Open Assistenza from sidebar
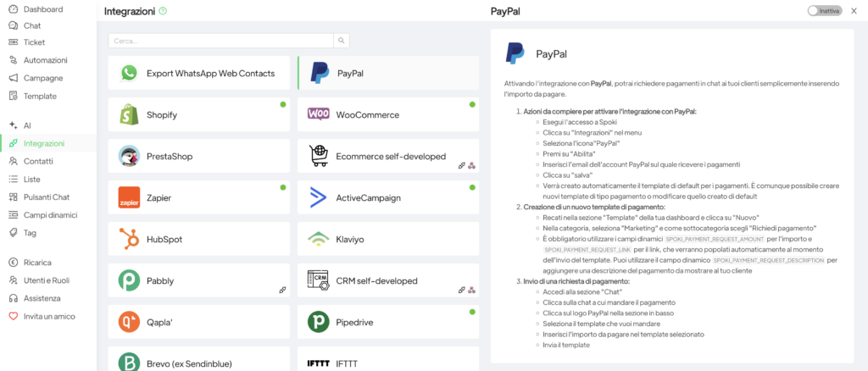868x371 pixels. pyautogui.click(x=42, y=298)
